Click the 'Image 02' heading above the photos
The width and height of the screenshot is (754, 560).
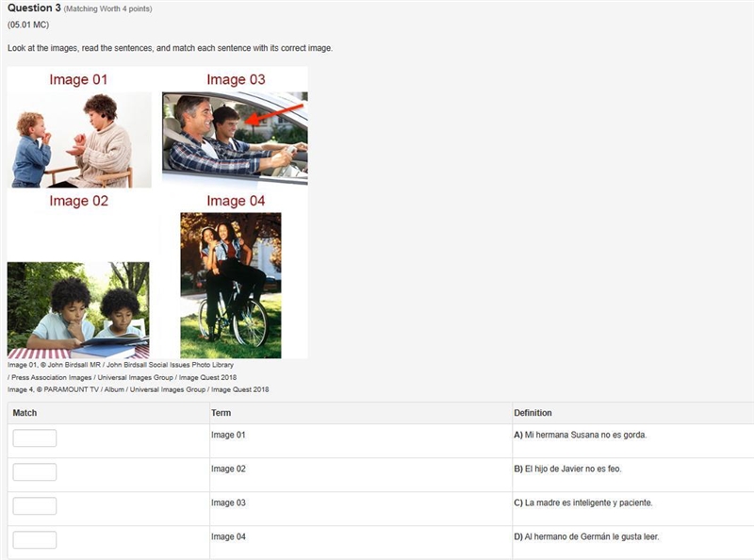tap(79, 201)
